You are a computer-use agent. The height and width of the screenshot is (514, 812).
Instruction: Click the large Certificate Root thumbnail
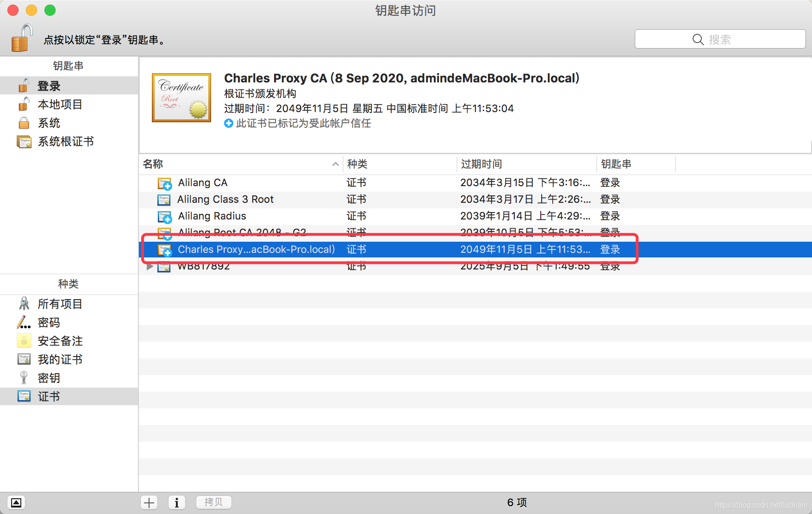(x=181, y=98)
